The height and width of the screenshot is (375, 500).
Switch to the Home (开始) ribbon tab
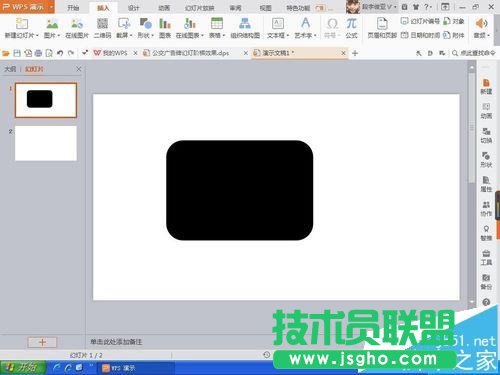[73, 7]
